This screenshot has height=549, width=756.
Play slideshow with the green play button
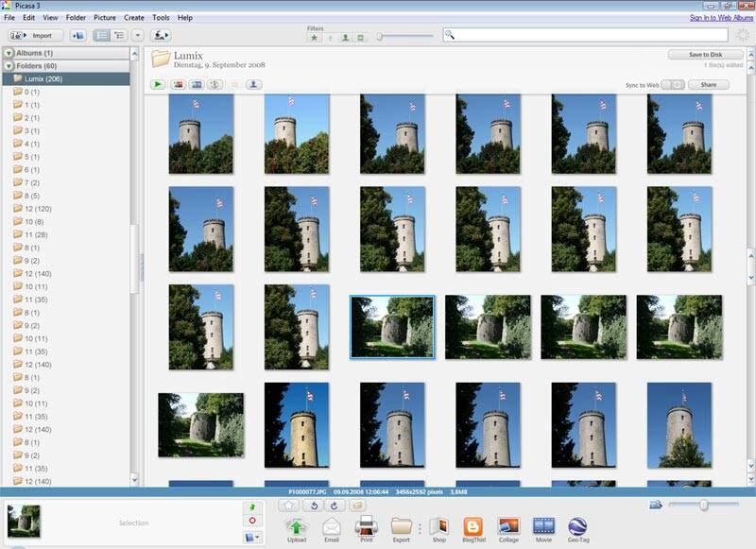158,84
